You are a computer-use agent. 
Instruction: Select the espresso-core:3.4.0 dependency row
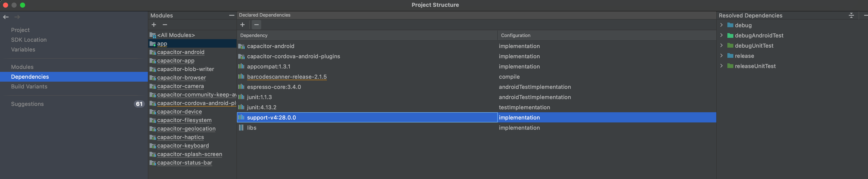click(x=476, y=87)
